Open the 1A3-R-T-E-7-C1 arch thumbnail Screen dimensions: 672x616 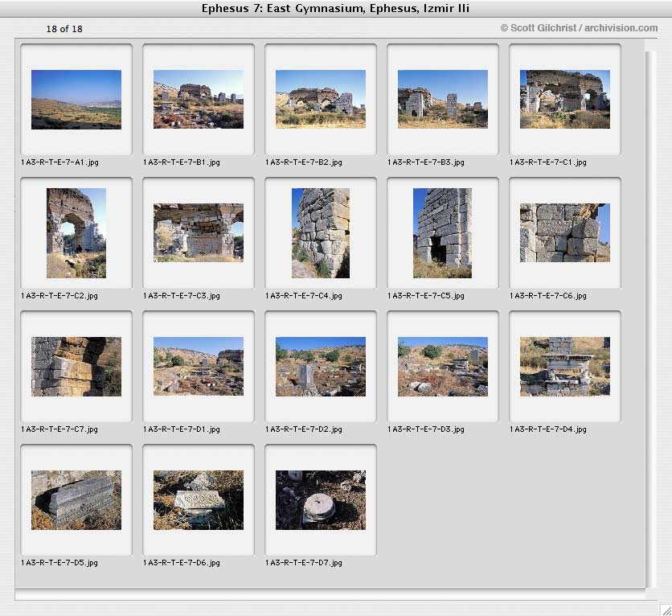[x=565, y=100]
